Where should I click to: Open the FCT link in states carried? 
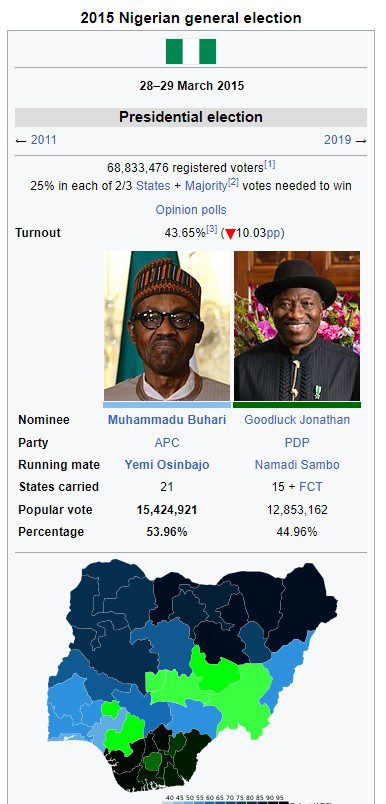point(311,487)
